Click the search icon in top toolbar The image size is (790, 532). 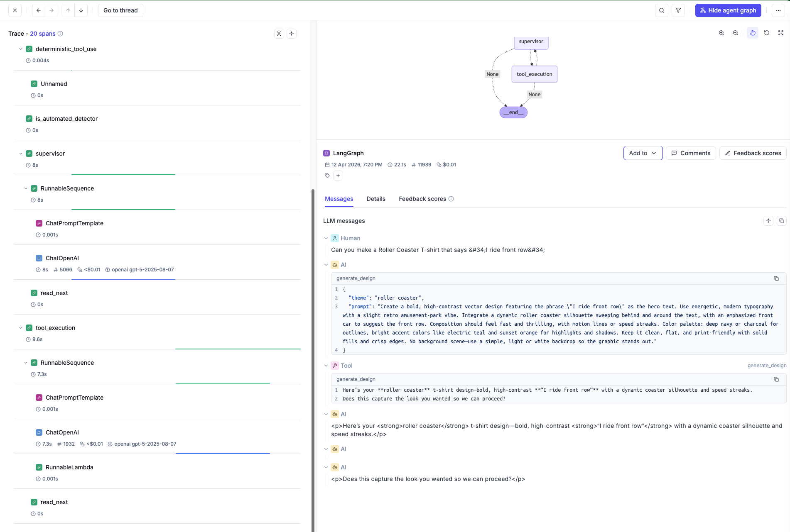pyautogui.click(x=662, y=10)
